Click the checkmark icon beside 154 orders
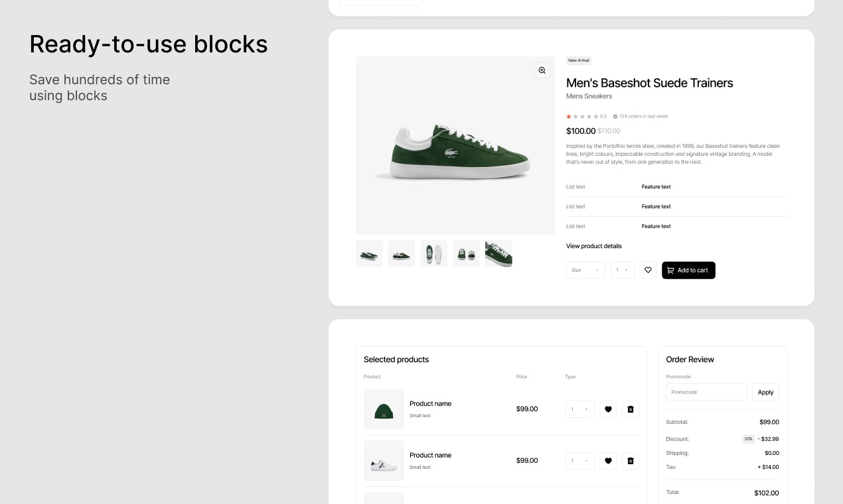The width and height of the screenshot is (843, 504). 615,116
